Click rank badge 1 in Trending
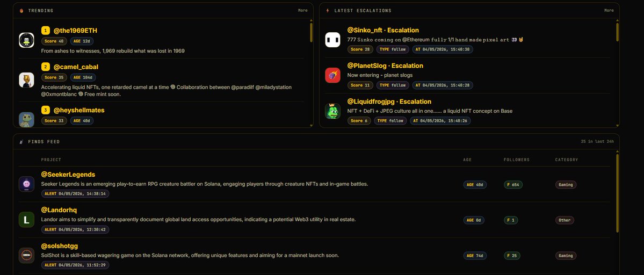Screen dimensions: 644x275 pyautogui.click(x=46, y=31)
